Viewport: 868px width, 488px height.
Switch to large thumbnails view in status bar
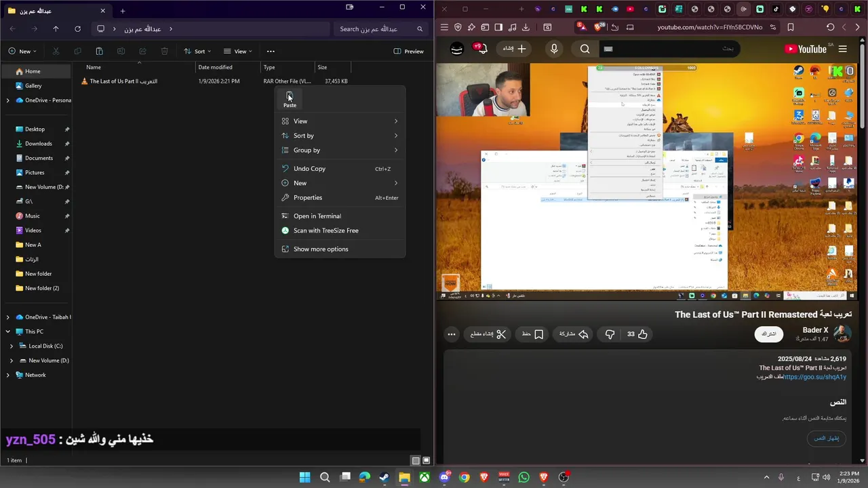coord(427,461)
